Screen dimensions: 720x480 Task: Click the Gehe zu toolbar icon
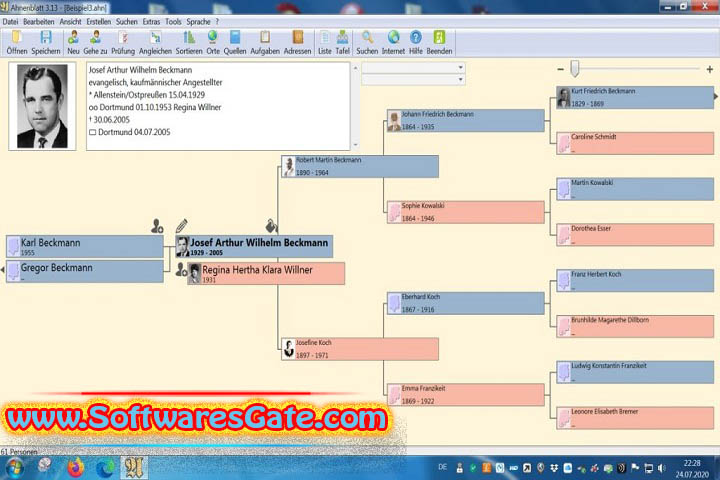pyautogui.click(x=95, y=43)
